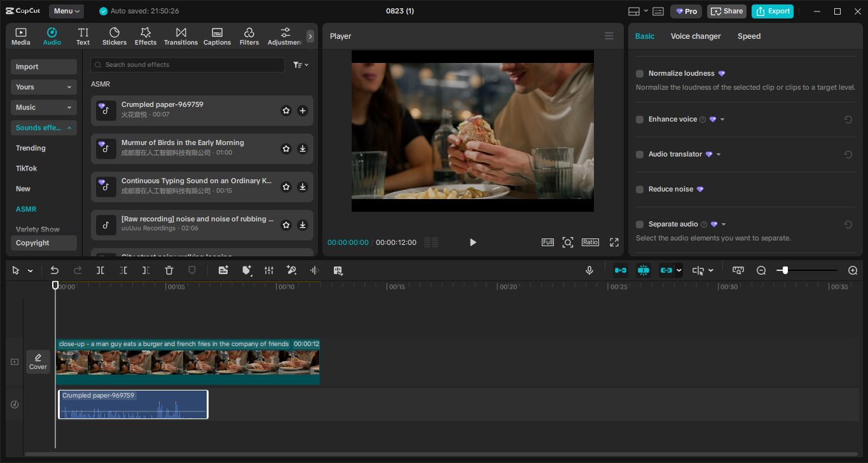This screenshot has height=463, width=868.
Task: Enable the Normalize loudness checkbox
Action: click(x=640, y=74)
